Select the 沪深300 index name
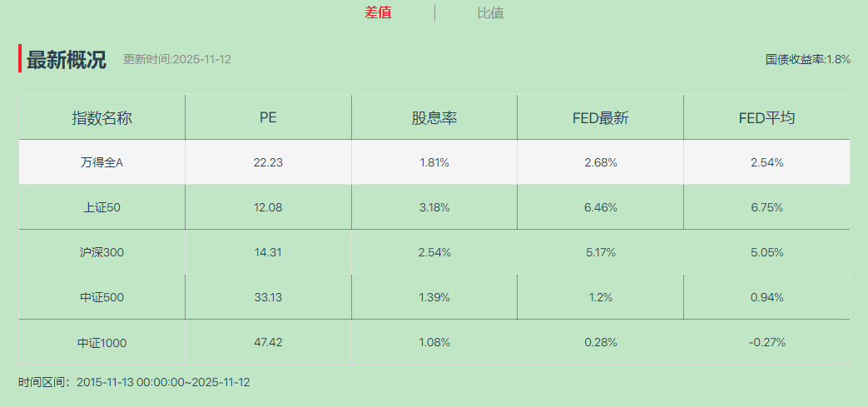 [x=102, y=252]
